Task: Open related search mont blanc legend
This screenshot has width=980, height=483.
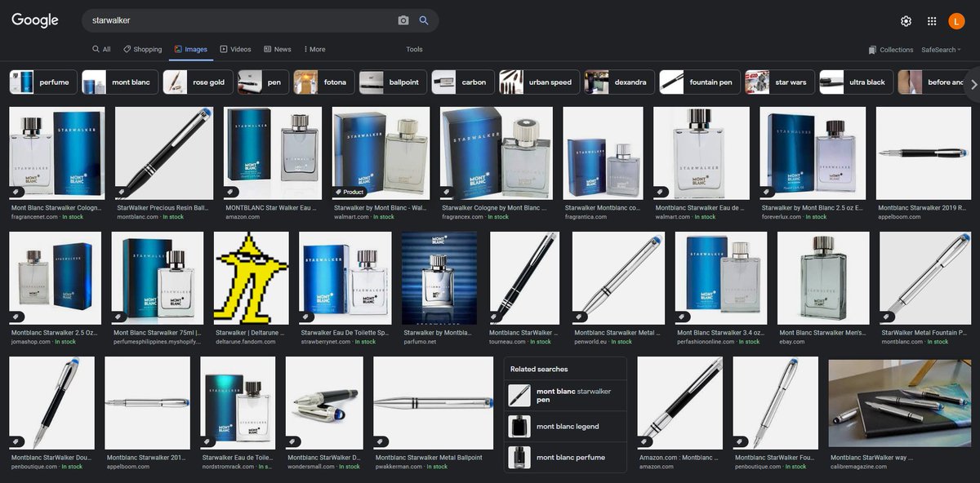Action: [x=565, y=427]
